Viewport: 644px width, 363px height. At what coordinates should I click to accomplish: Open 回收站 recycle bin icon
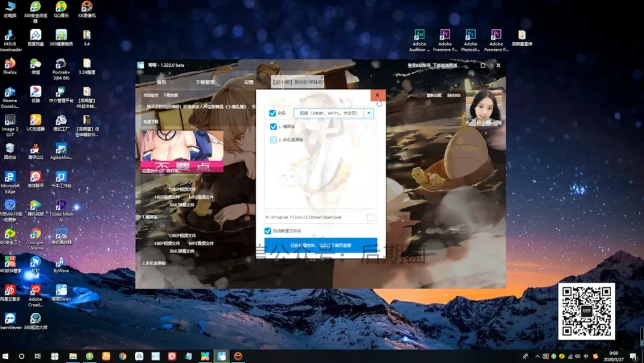[x=10, y=151]
